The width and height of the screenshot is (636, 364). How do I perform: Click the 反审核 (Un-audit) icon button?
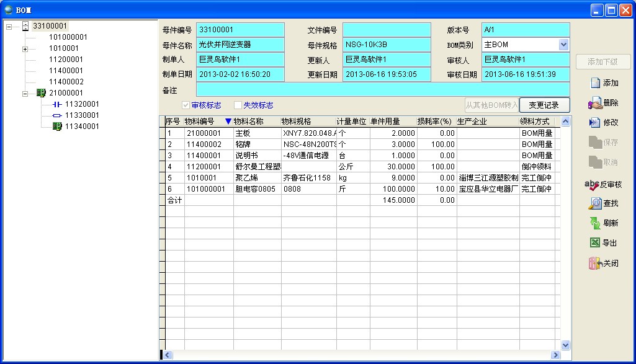click(592, 185)
